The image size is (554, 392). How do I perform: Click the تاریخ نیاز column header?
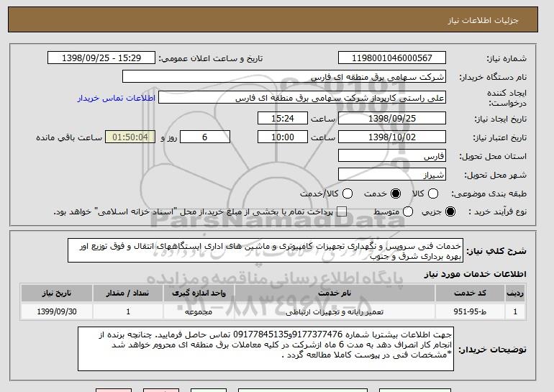pyautogui.click(x=57, y=293)
